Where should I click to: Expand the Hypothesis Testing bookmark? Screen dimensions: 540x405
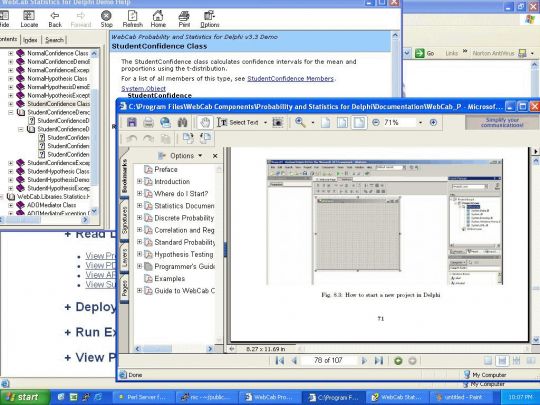click(139, 254)
